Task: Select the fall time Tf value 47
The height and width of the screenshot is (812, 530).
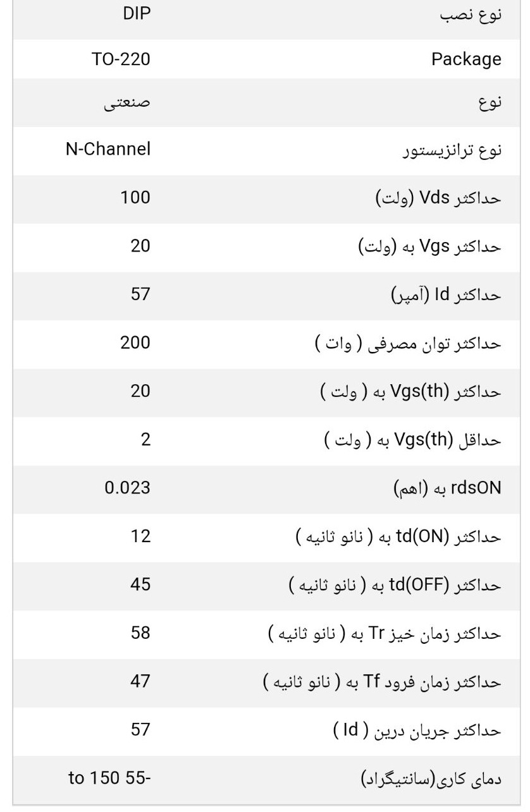Action: click(140, 681)
